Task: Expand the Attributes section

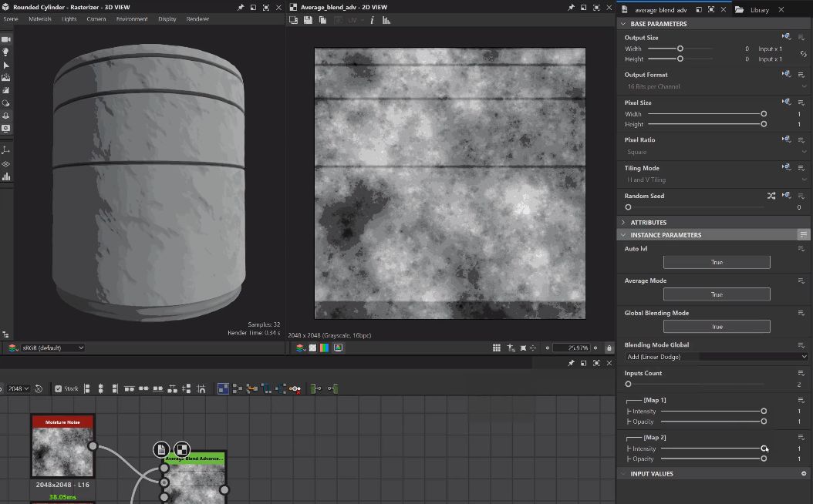Action: tap(648, 223)
